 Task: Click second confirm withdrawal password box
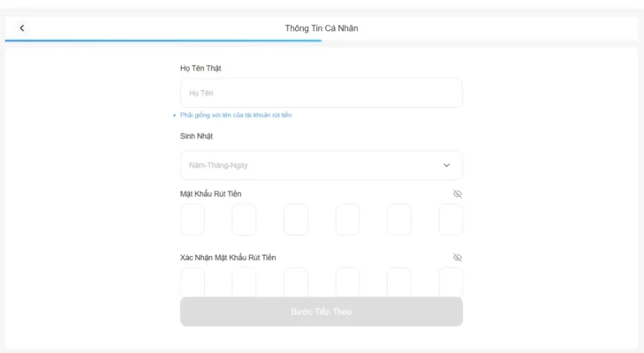click(x=244, y=282)
